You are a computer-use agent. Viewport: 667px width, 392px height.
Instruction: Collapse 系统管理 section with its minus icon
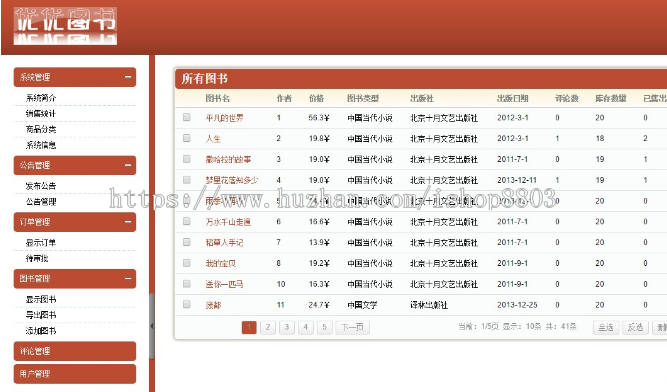128,77
